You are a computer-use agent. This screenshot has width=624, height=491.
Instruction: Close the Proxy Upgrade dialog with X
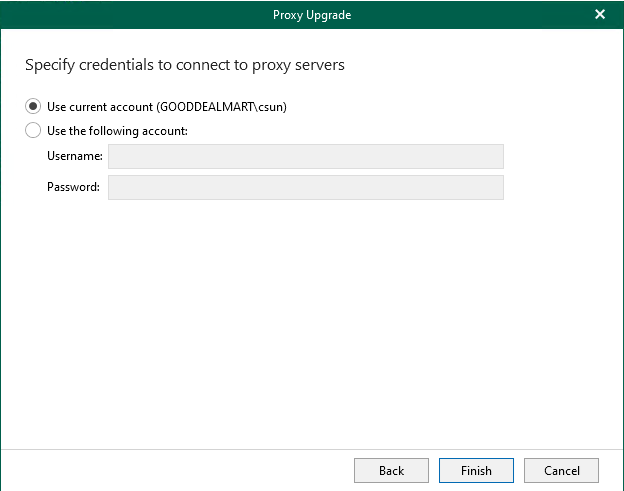(600, 15)
